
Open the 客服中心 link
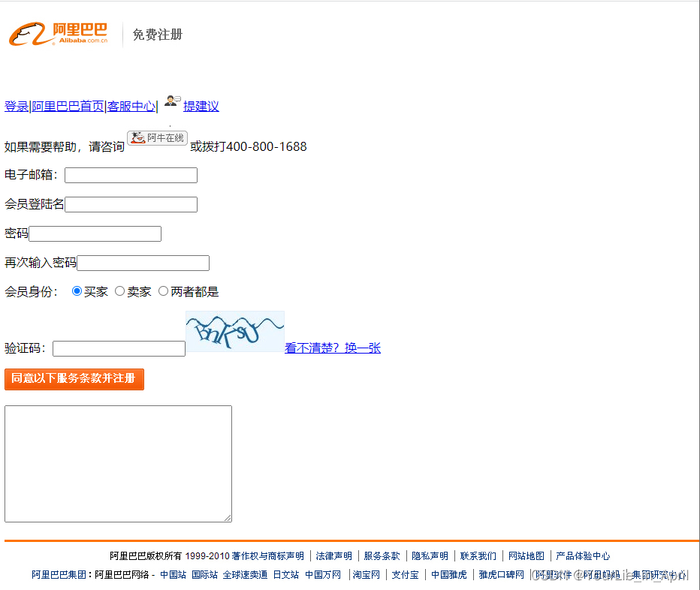(x=131, y=107)
